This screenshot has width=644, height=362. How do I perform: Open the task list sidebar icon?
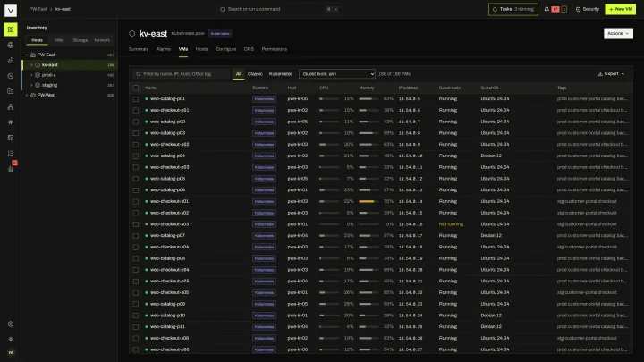11,153
